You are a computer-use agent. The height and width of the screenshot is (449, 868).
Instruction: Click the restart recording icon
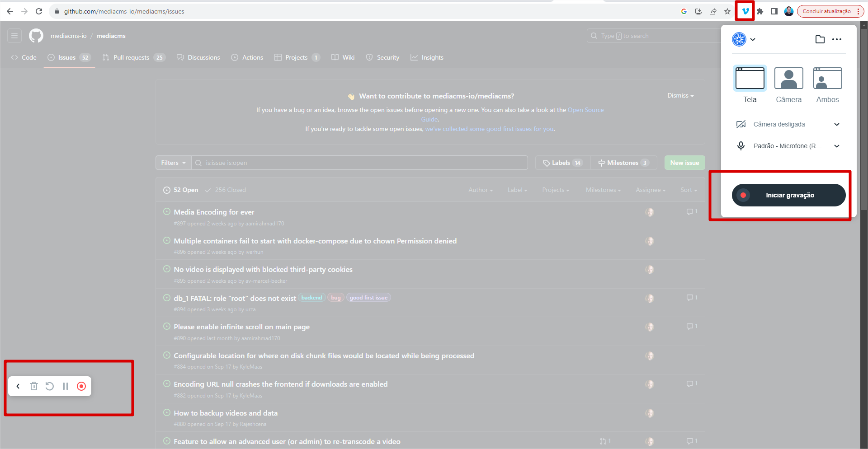point(50,386)
